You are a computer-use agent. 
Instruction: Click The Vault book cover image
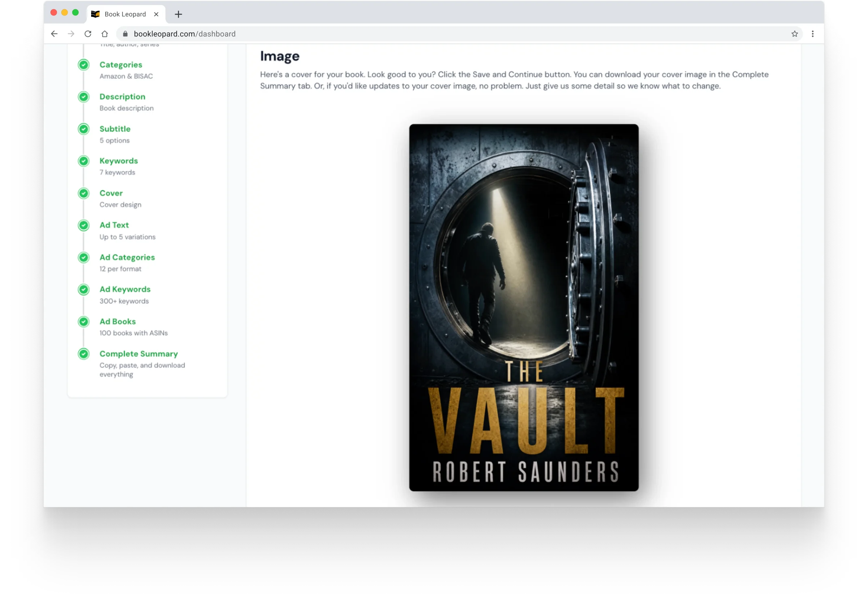[x=524, y=308]
